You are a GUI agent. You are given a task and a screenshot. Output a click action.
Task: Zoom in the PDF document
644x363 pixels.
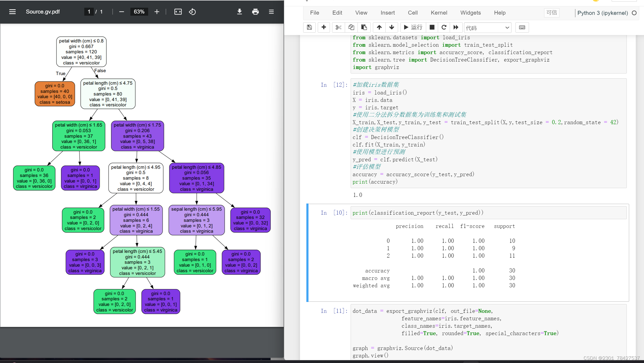[157, 12]
